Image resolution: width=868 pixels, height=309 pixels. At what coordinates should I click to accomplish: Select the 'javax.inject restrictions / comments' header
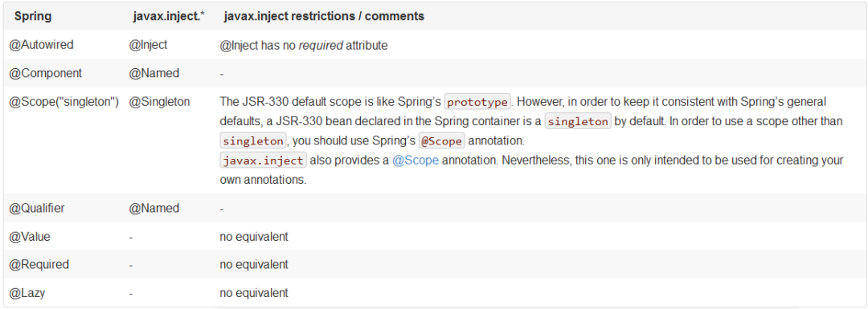pyautogui.click(x=325, y=17)
